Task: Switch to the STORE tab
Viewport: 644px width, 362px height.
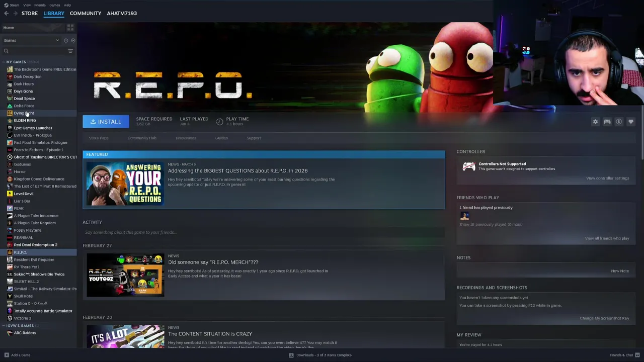Action: [30, 13]
